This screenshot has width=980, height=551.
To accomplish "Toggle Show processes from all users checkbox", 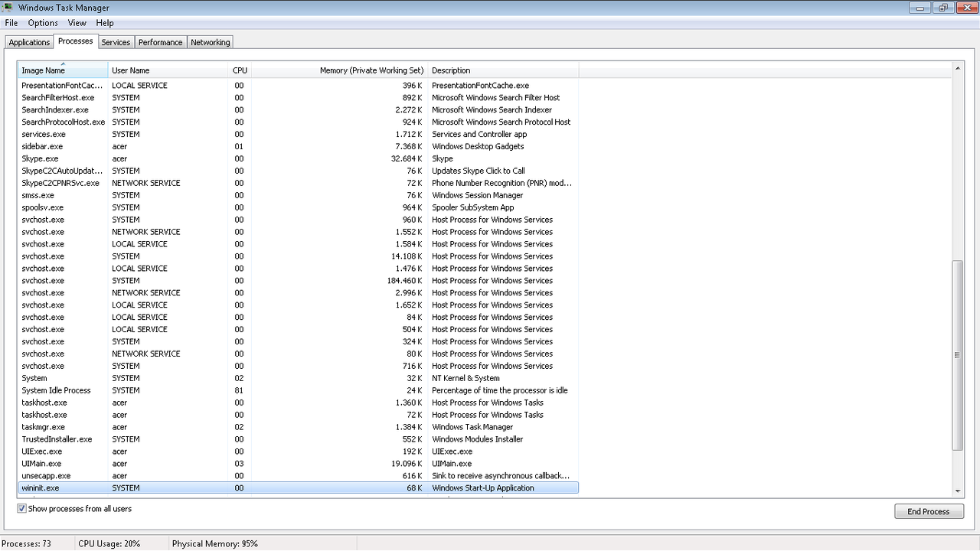I will coord(22,508).
